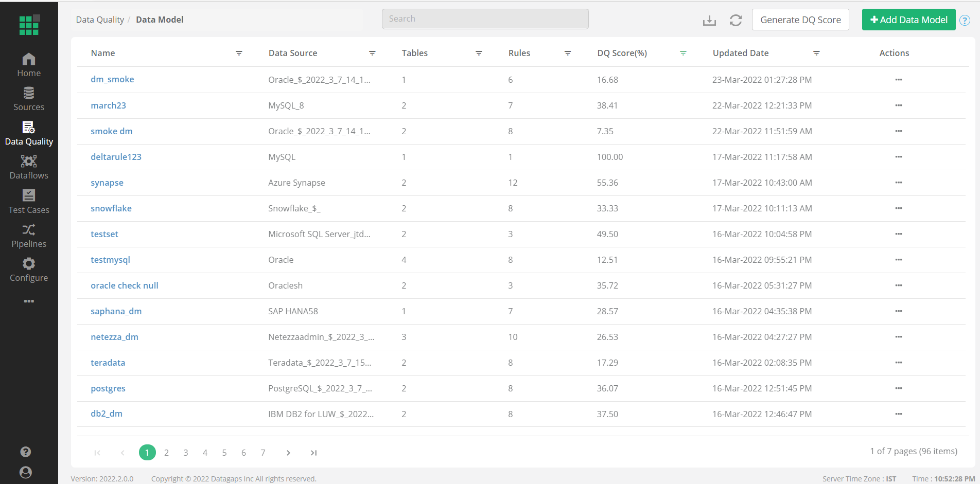Expand the sidebar more options ellipsis
Screen dimensions: 980x484
pos(29,301)
